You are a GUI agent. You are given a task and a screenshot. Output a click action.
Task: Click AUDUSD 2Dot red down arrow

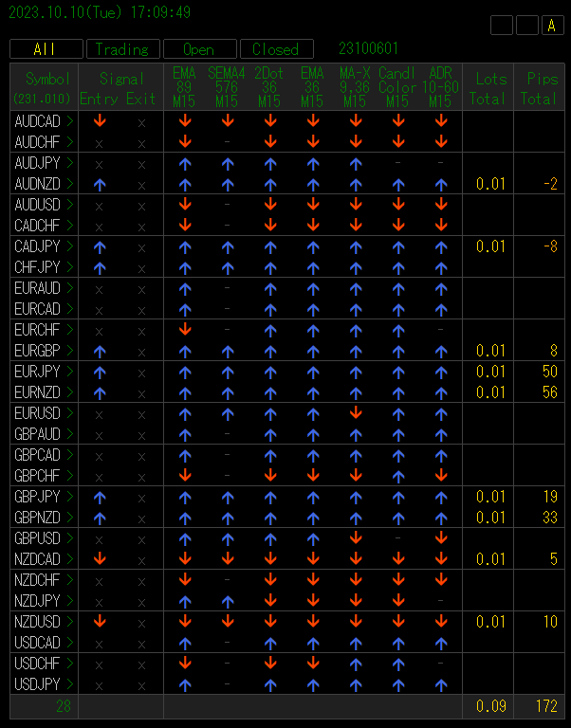pyautogui.click(x=270, y=205)
